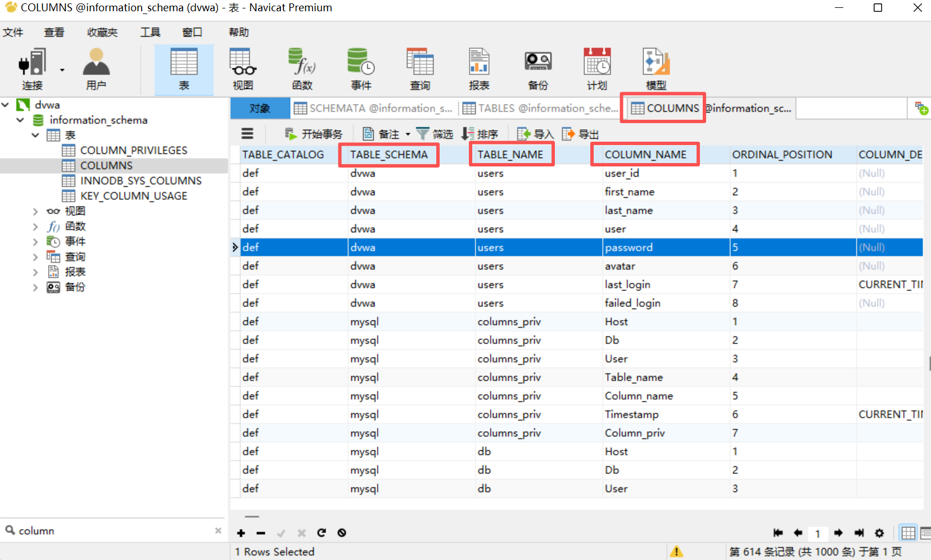Open the 工具 menu
This screenshot has width=931, height=560.
pos(150,32)
